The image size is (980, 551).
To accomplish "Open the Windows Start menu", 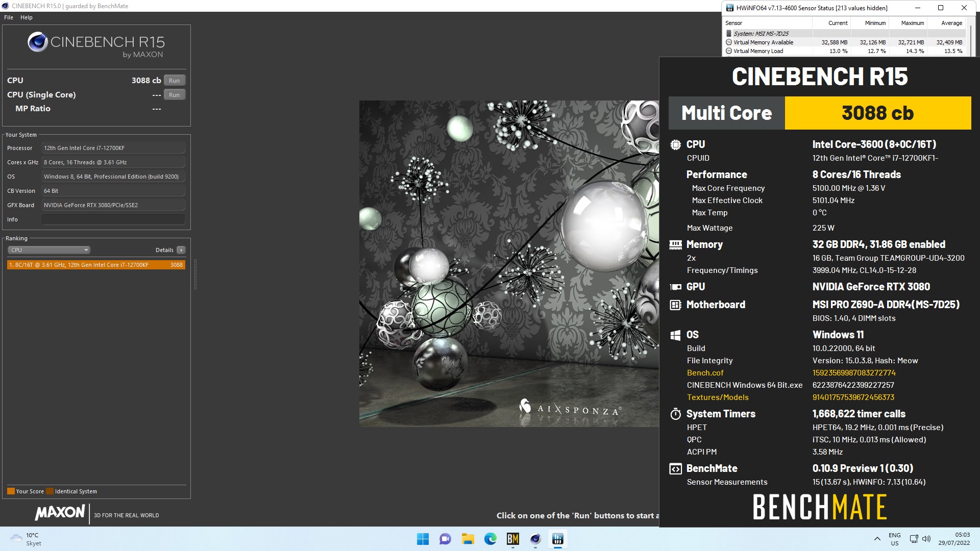I will point(423,539).
